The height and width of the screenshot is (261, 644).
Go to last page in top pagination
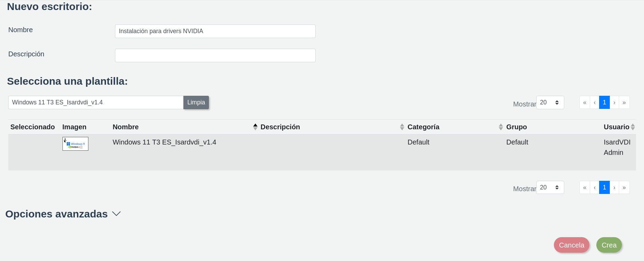(624, 103)
